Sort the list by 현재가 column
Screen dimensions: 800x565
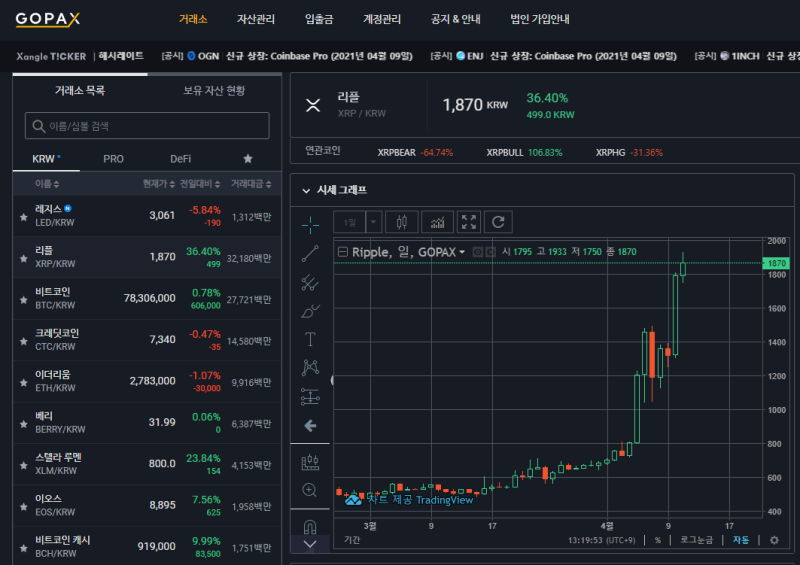point(159,184)
